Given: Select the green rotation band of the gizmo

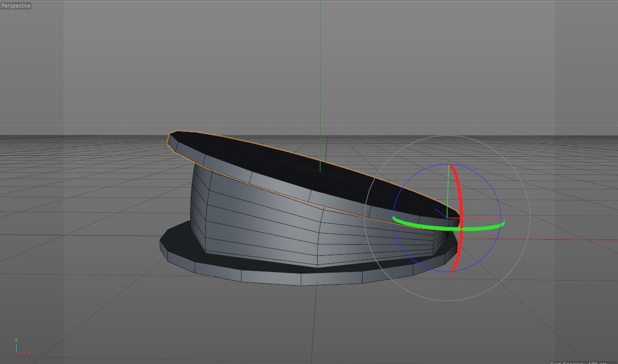Looking at the screenshot, I should tap(430, 226).
